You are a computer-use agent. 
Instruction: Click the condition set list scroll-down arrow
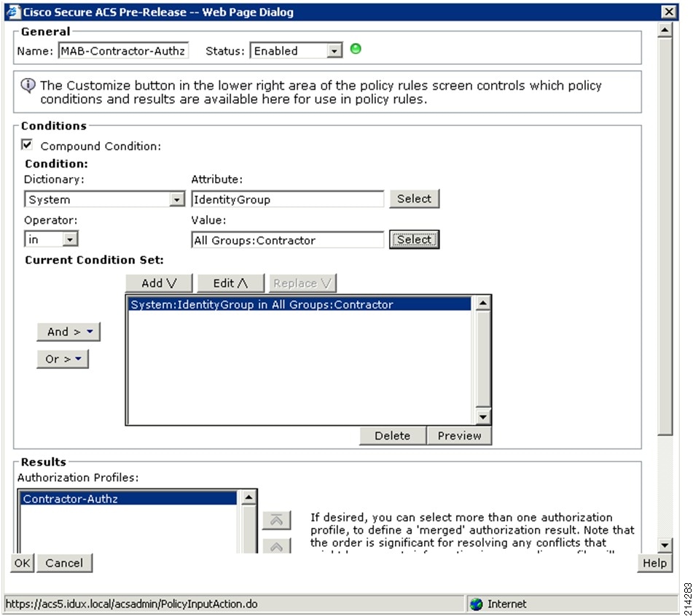(x=482, y=416)
